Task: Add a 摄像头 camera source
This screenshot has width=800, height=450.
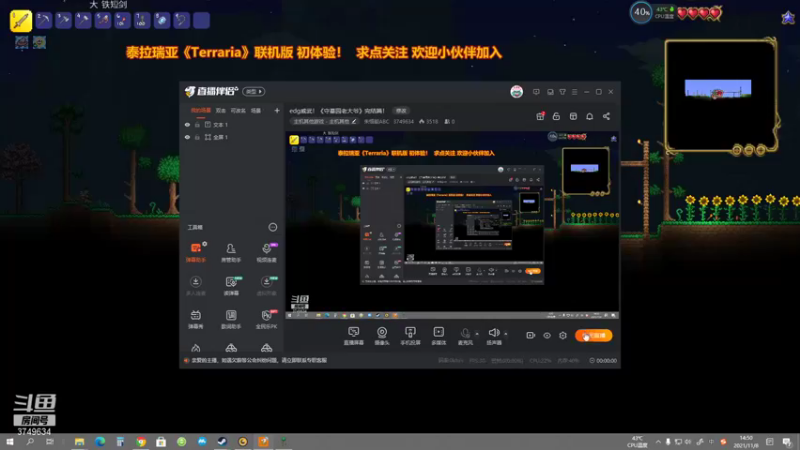Action: (x=382, y=336)
